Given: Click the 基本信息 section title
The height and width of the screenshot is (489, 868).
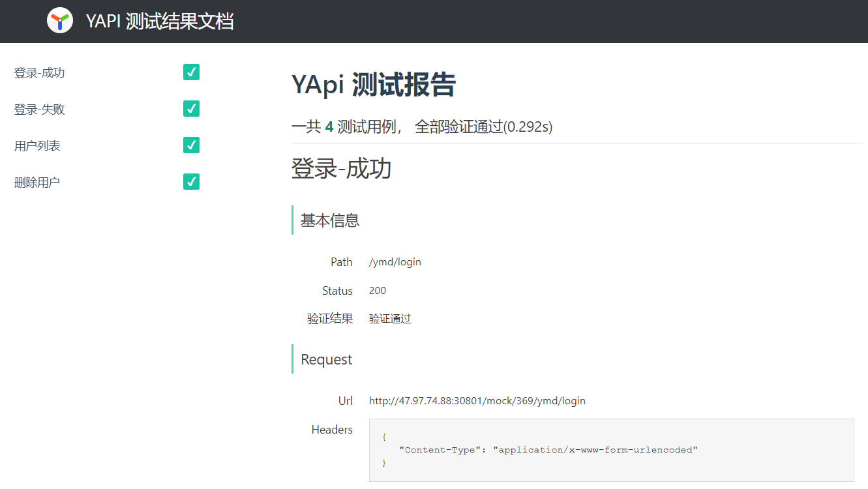Looking at the screenshot, I should click(x=330, y=220).
